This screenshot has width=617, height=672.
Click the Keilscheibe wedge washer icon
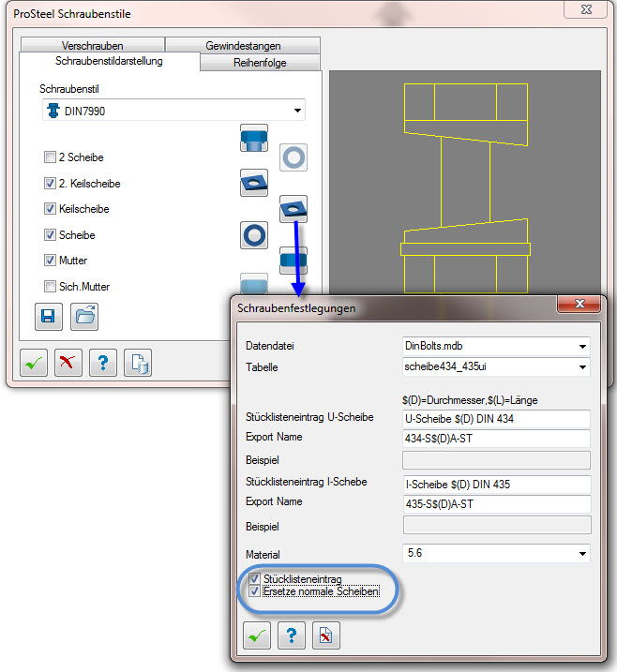coord(293,209)
